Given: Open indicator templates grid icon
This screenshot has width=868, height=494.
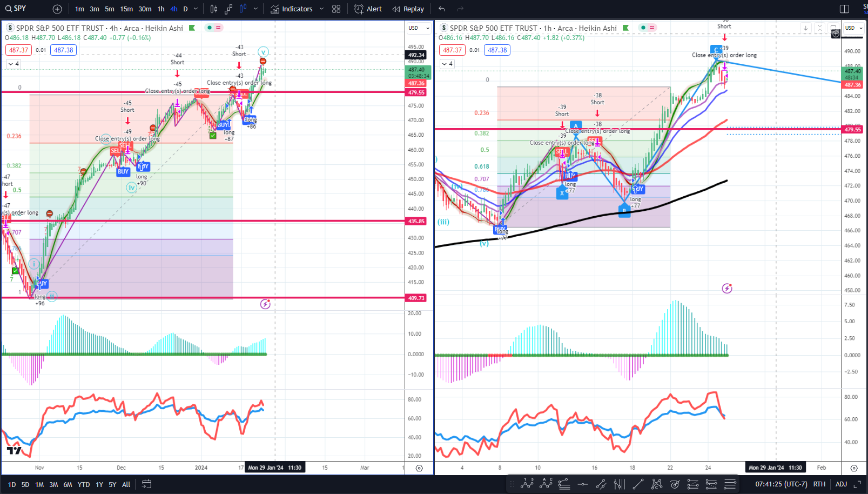Looking at the screenshot, I should (337, 9).
